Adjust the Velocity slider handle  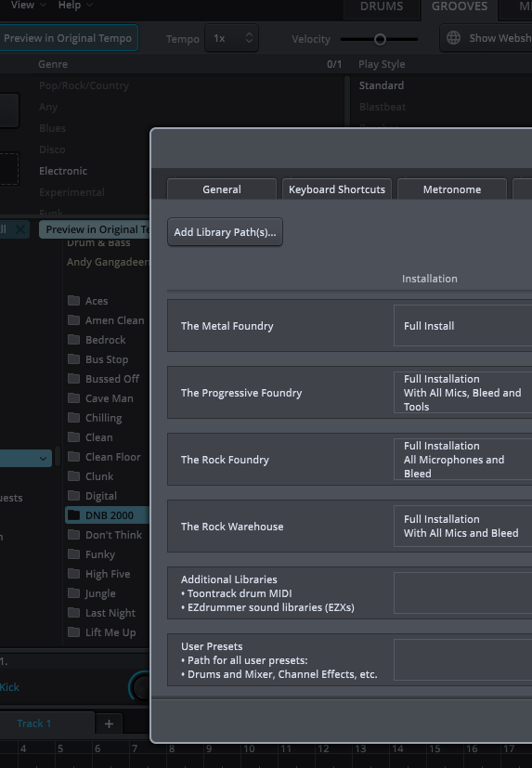[x=380, y=39]
